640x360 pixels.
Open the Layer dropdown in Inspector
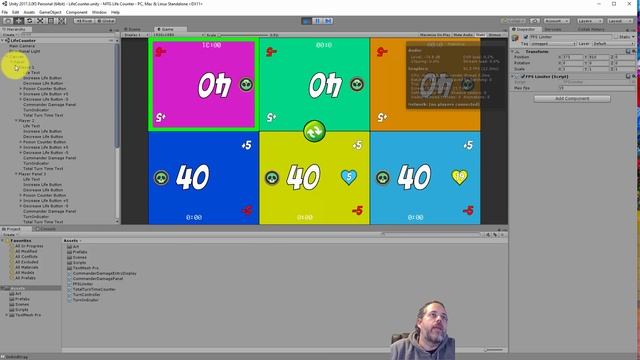coord(613,44)
